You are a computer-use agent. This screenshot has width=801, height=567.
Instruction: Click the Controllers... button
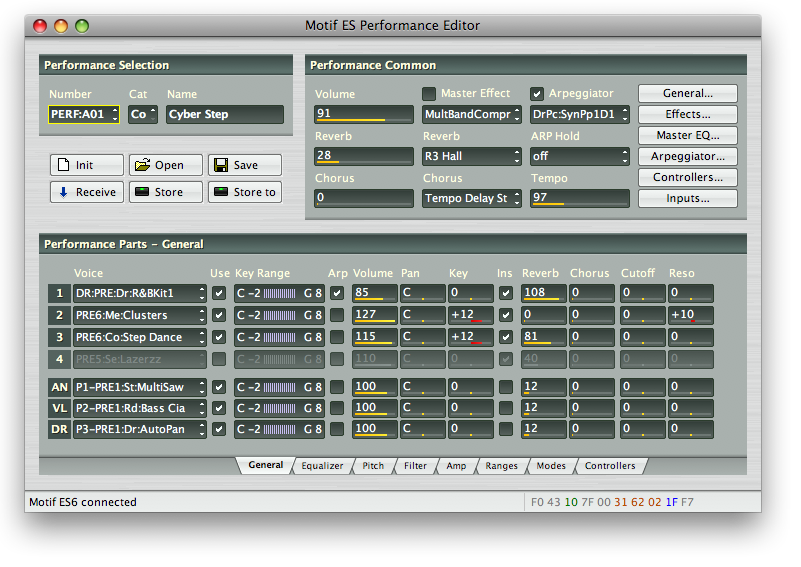[x=688, y=177]
